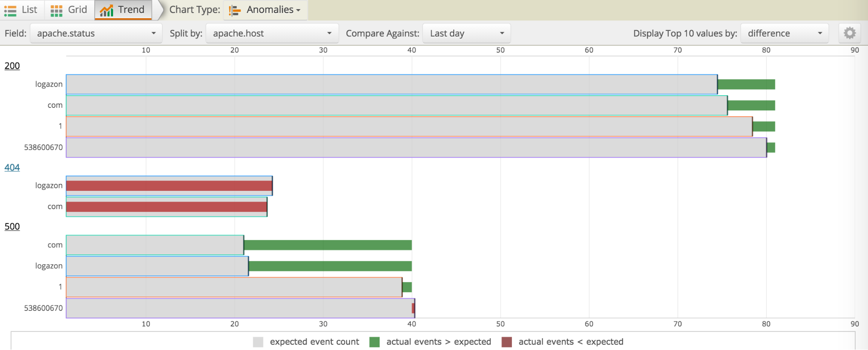Image resolution: width=868 pixels, height=350 pixels.
Task: Expand the Split by apache.host dropdown
Action: [x=272, y=33]
